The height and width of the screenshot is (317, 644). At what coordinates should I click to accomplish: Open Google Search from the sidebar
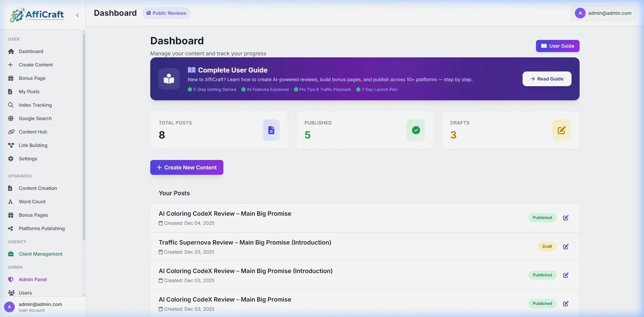pos(35,118)
